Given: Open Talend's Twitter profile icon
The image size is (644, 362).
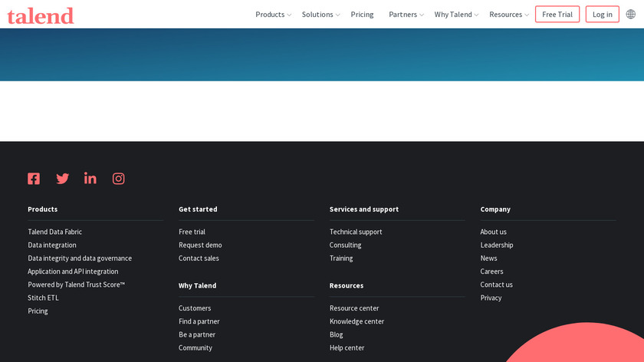Looking at the screenshot, I should [x=62, y=179].
